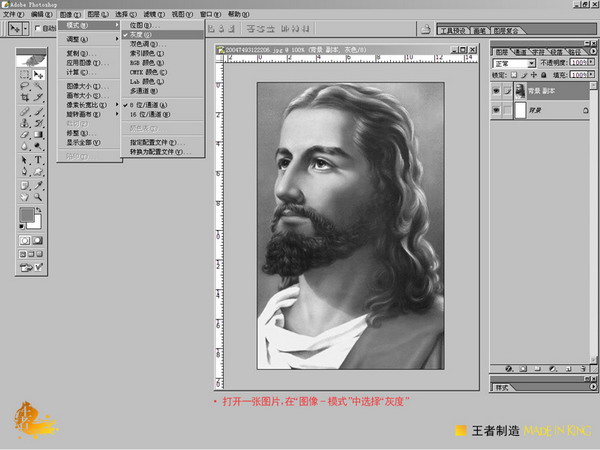Hide the 背景 副本 layer using its eye icon
Image resolution: width=600 pixels, height=450 pixels.
pyautogui.click(x=497, y=91)
